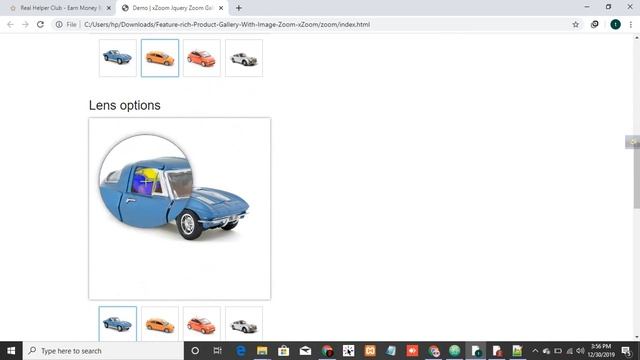Select red car thumbnail below Lens options image
The width and height of the screenshot is (640, 360).
(202, 324)
